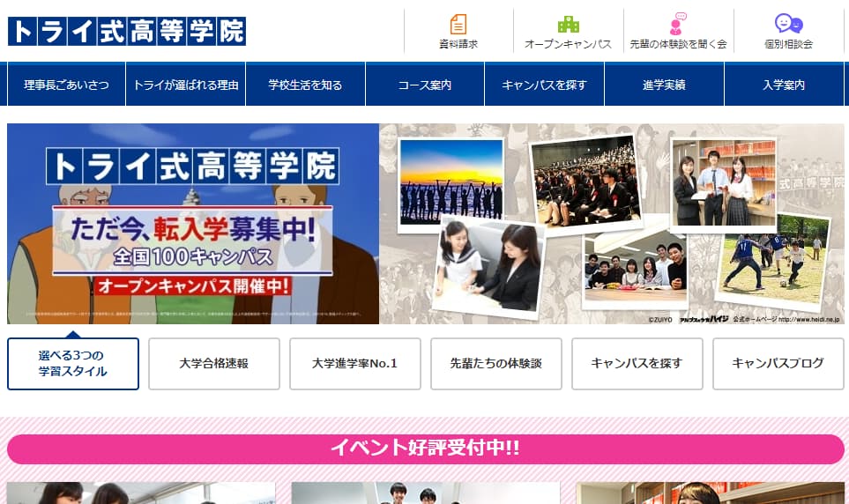Click 全国100キャンパス banner text
This screenshot has width=849, height=504.
click(193, 256)
